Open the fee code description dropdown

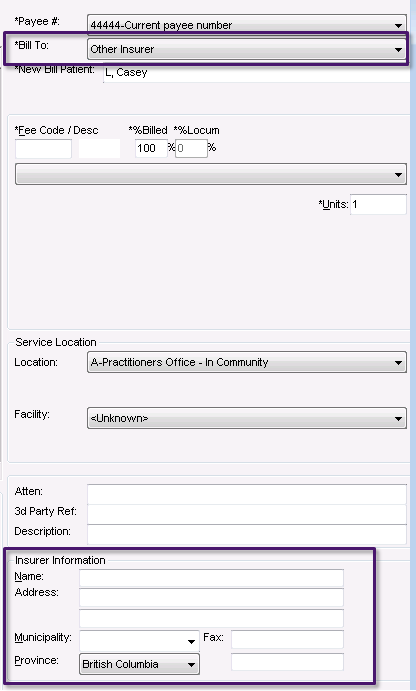pos(211,174)
